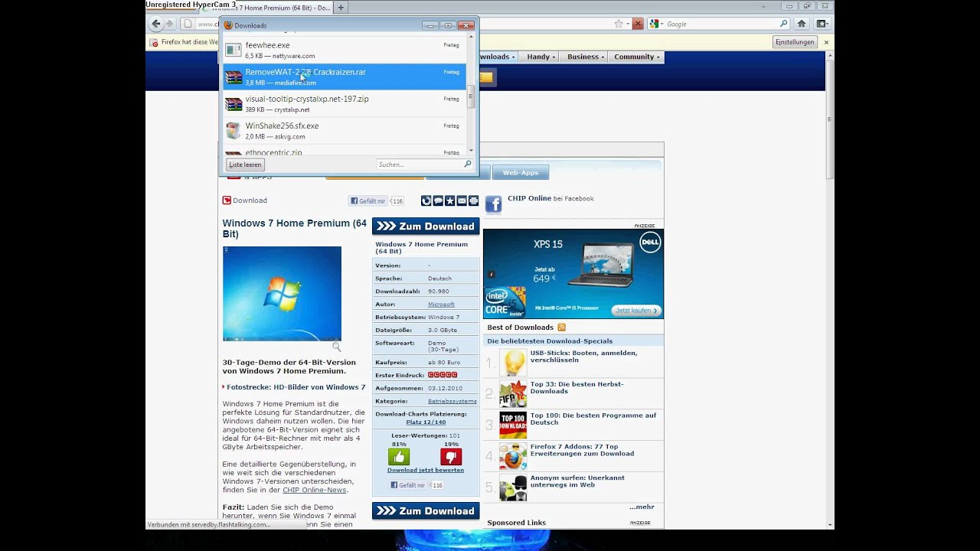Open the Betriebssysteme category link
980x551 pixels.
point(452,401)
